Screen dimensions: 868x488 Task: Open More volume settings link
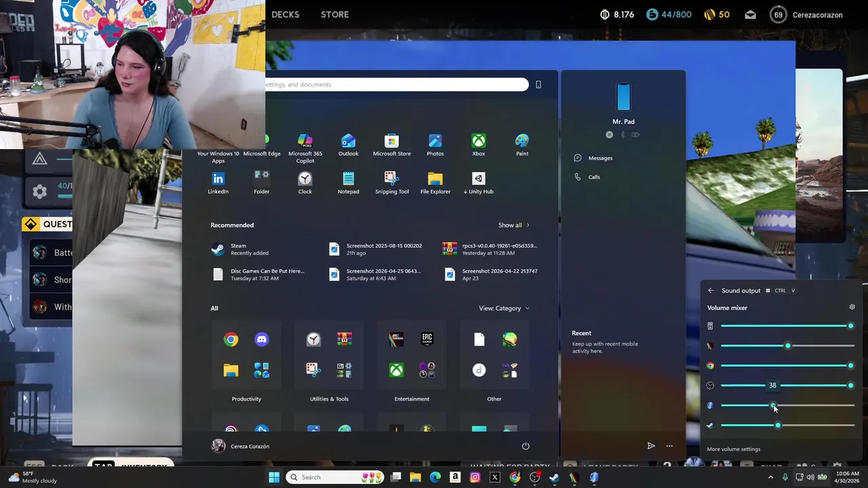[733, 449]
